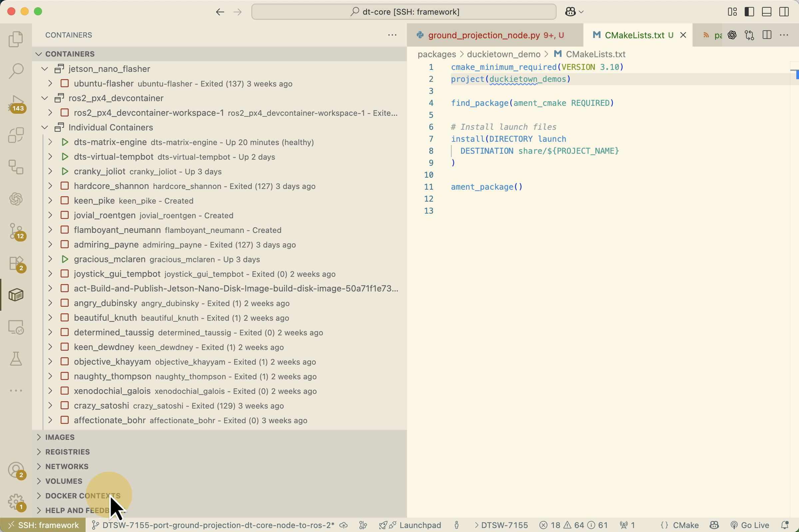Toggle the primary sidebar visibility

point(749,12)
